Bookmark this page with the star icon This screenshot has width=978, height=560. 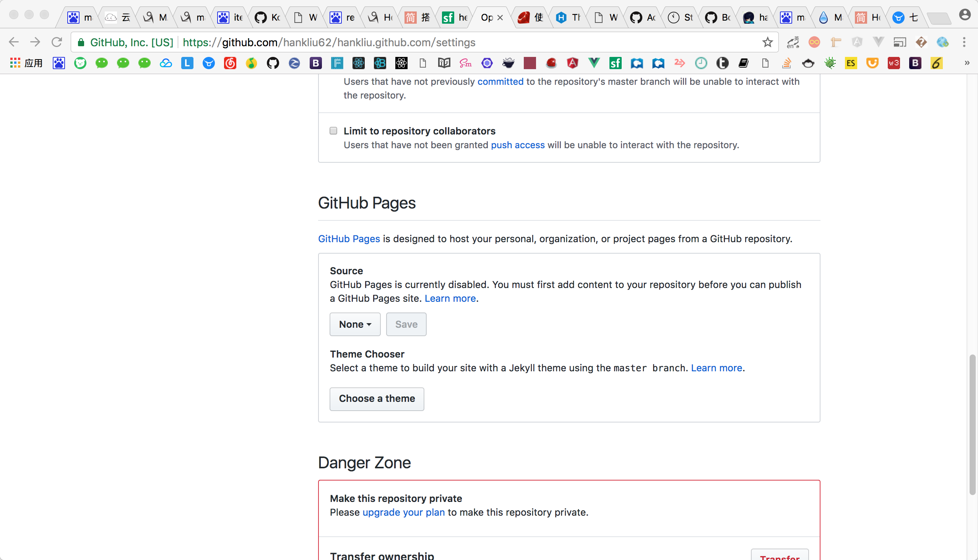coord(767,42)
